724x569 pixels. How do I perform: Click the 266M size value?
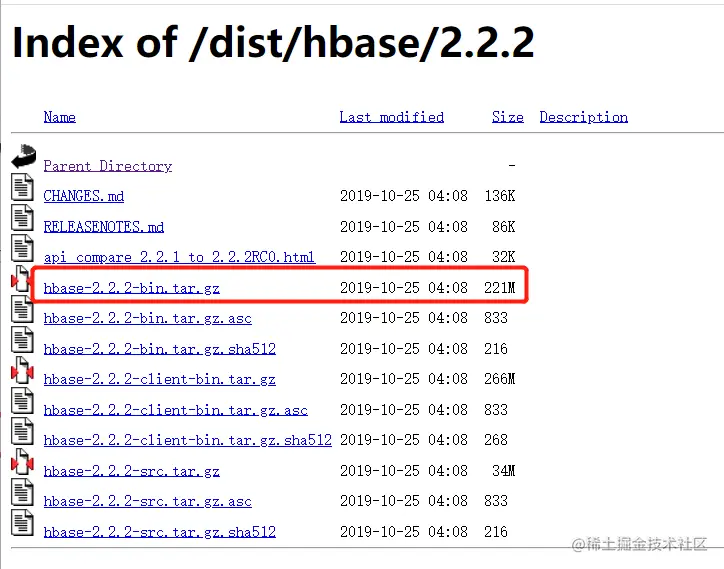[x=500, y=379]
